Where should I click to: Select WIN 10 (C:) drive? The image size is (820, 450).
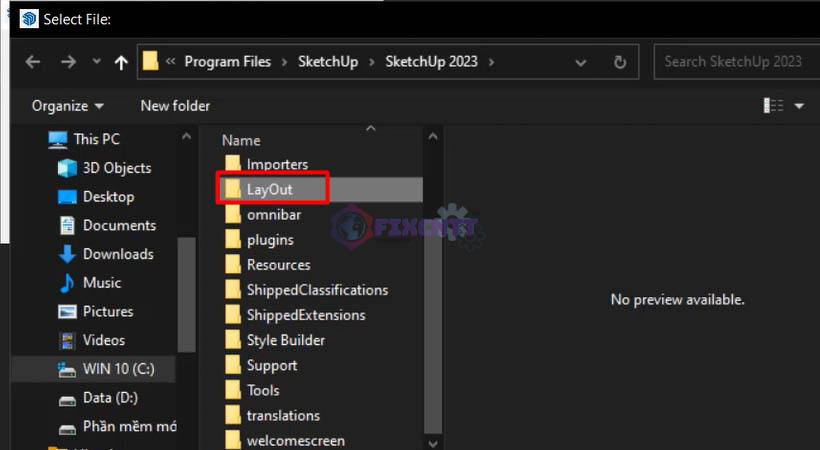tap(106, 369)
